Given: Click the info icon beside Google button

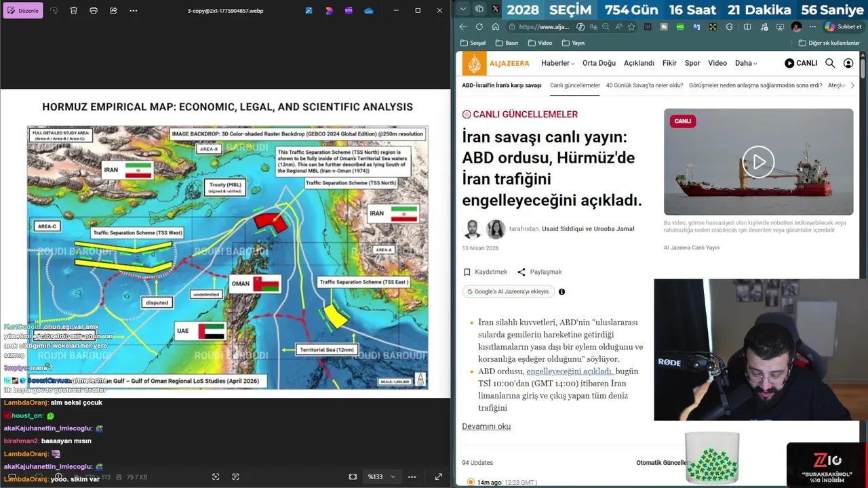Looking at the screenshot, I should coord(561,291).
